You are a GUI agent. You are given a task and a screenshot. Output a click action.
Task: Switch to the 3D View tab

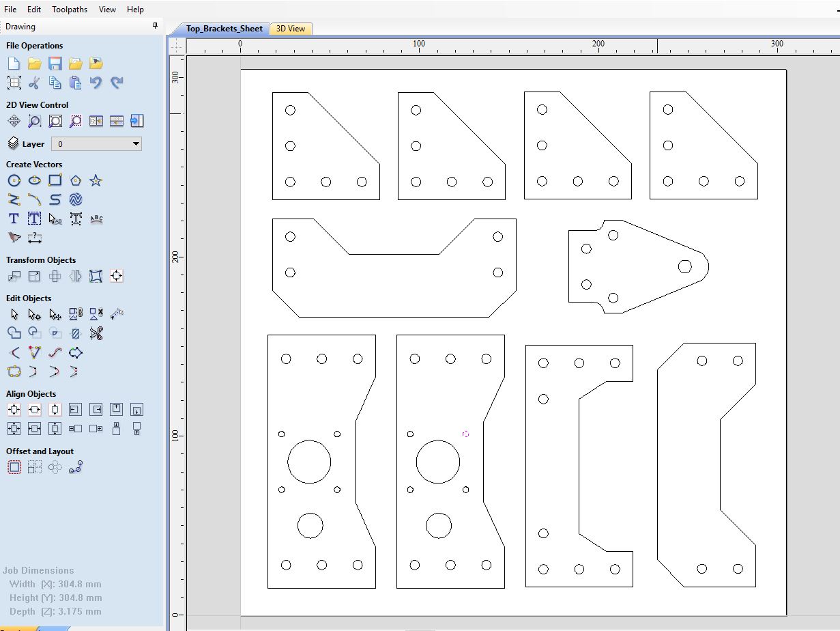tap(291, 29)
